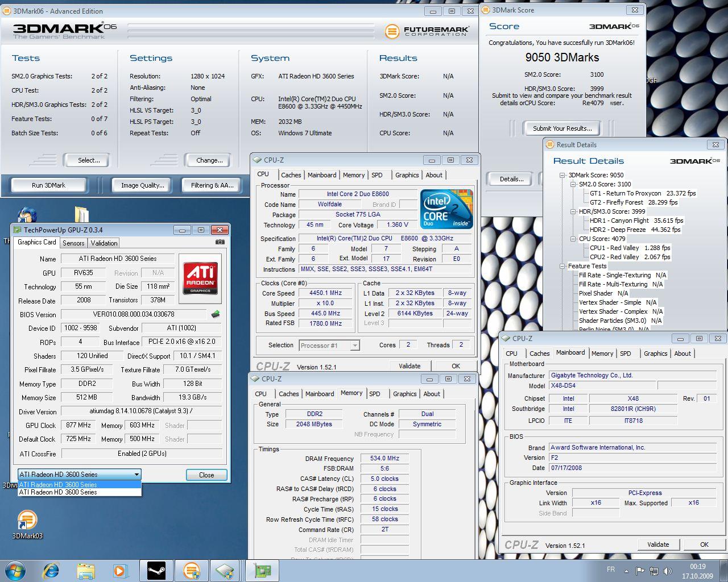Click the Close button in GPU-Z
728x582 pixels.
coord(206,475)
